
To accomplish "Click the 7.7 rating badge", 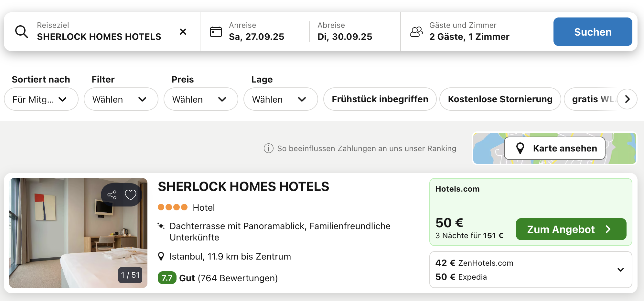I will pos(167,278).
